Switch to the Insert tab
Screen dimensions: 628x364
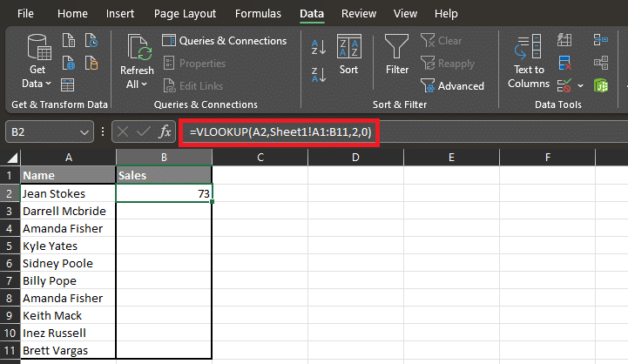120,14
